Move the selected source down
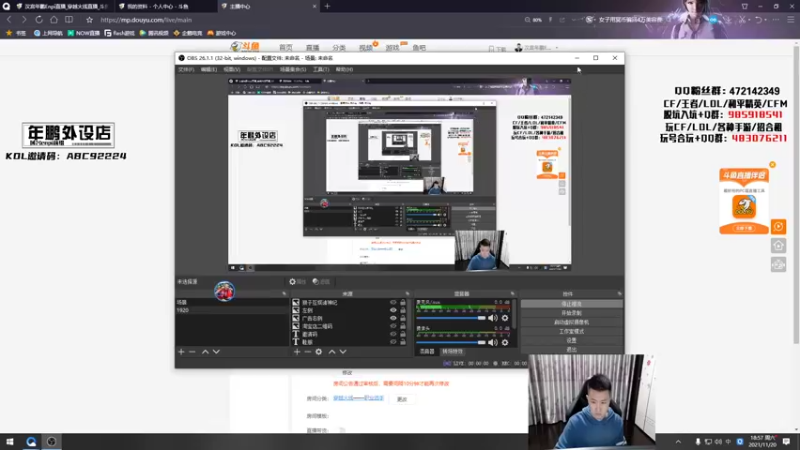The width and height of the screenshot is (800, 450). click(x=343, y=352)
